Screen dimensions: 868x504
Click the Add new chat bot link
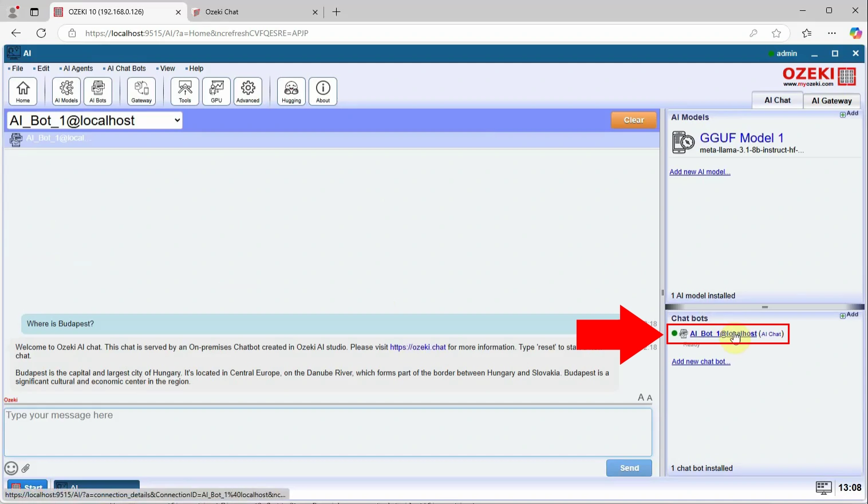coord(701,361)
